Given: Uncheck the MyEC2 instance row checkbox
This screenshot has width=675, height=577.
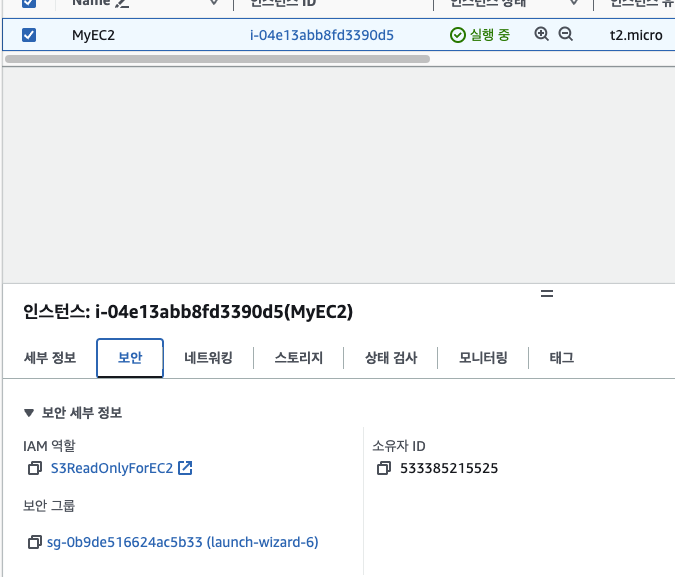Looking at the screenshot, I should pyautogui.click(x=29, y=35).
